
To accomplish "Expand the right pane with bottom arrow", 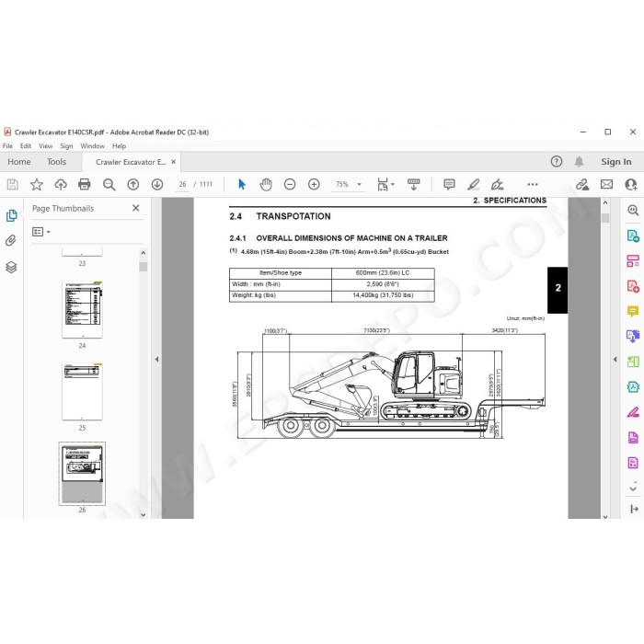I will (x=634, y=510).
